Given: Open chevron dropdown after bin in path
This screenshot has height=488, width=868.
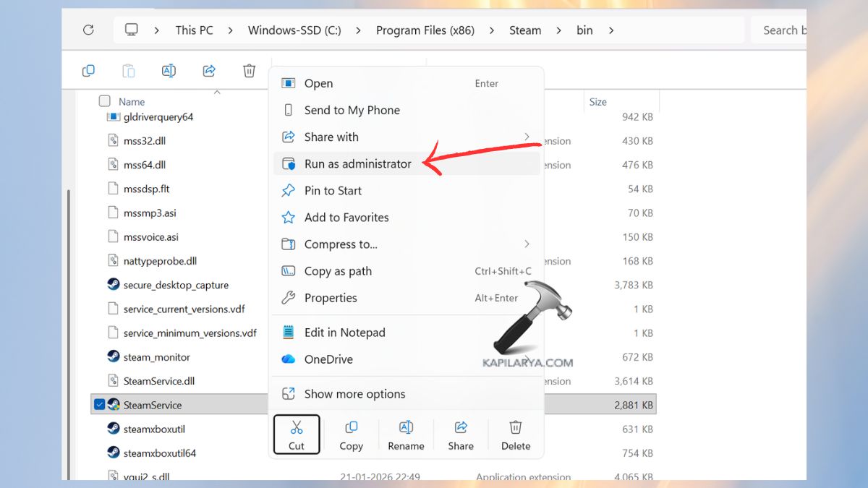Looking at the screenshot, I should tap(611, 30).
